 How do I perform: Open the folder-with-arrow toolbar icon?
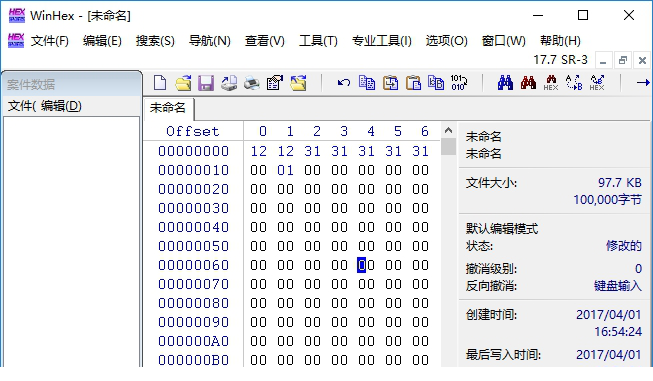click(x=298, y=83)
